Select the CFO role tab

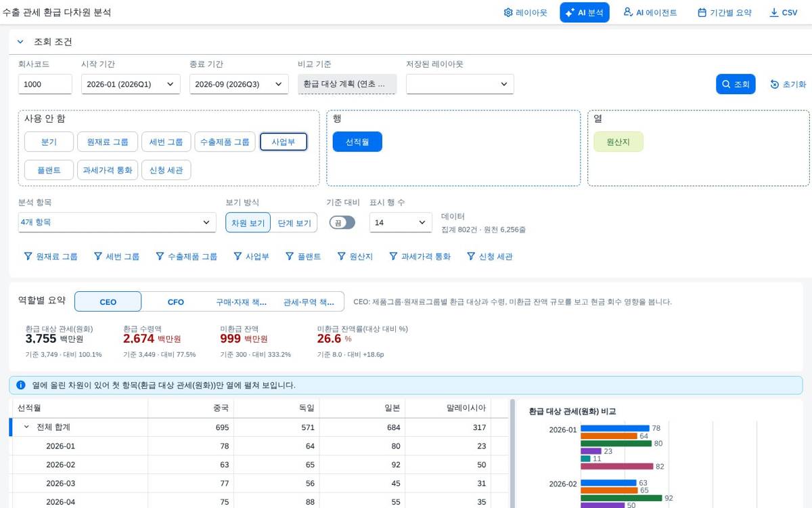tap(176, 302)
